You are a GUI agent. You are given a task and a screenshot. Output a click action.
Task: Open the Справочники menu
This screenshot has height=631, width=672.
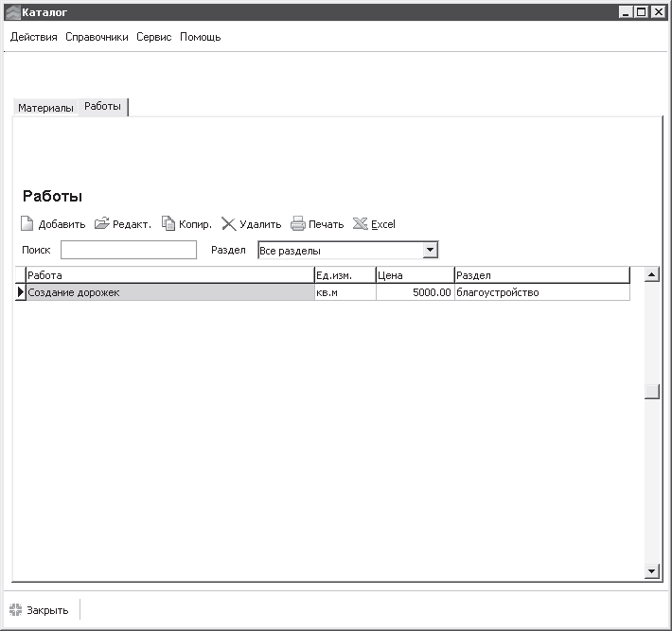(x=97, y=37)
